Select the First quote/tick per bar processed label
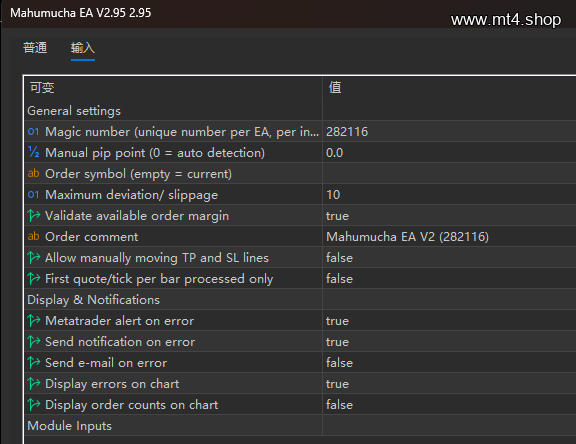Viewport: 576px width, 444px height. tap(159, 278)
